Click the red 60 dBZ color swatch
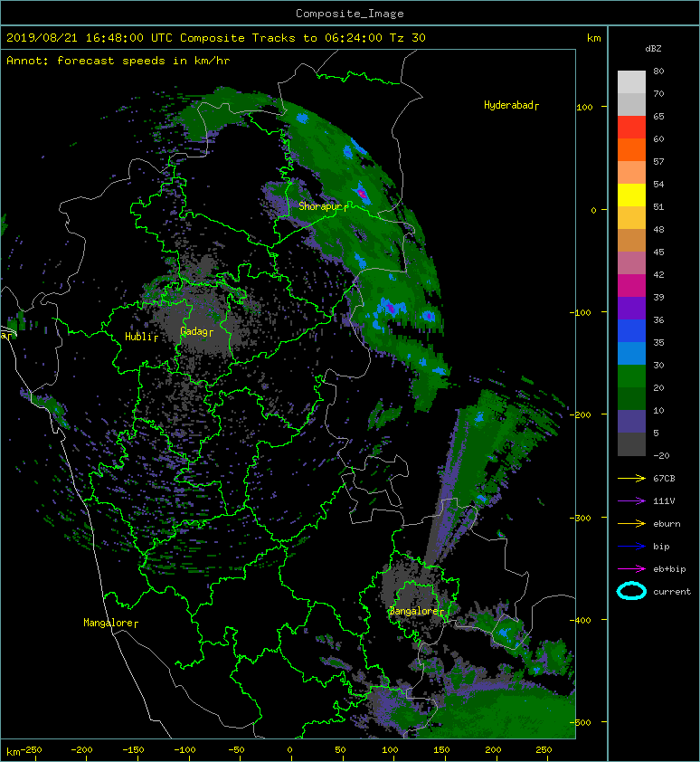The image size is (700, 762). (631, 128)
